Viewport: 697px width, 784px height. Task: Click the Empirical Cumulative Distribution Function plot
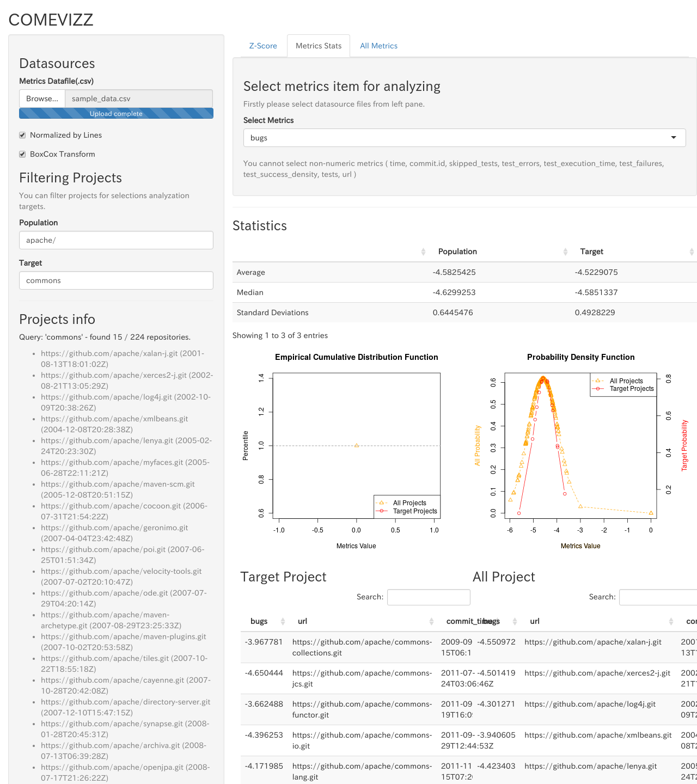[x=356, y=445]
